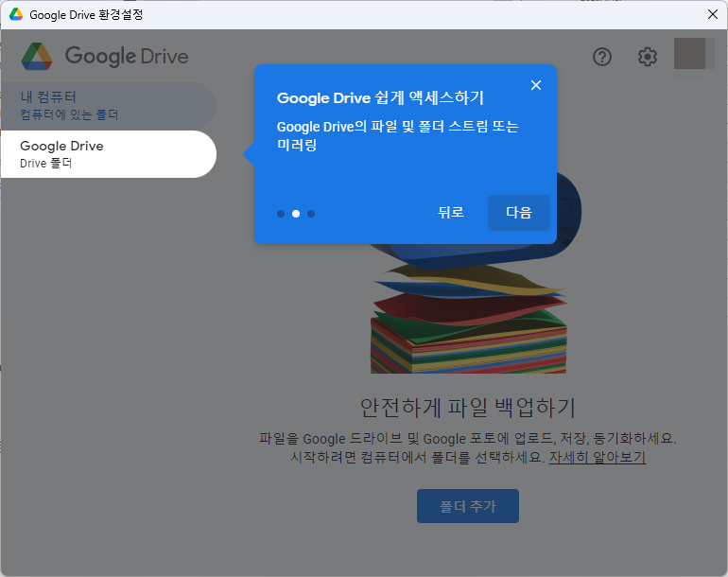Viewport: 728px width, 577px height.
Task: Click the third tooltip pagination dot
Action: coord(311,214)
